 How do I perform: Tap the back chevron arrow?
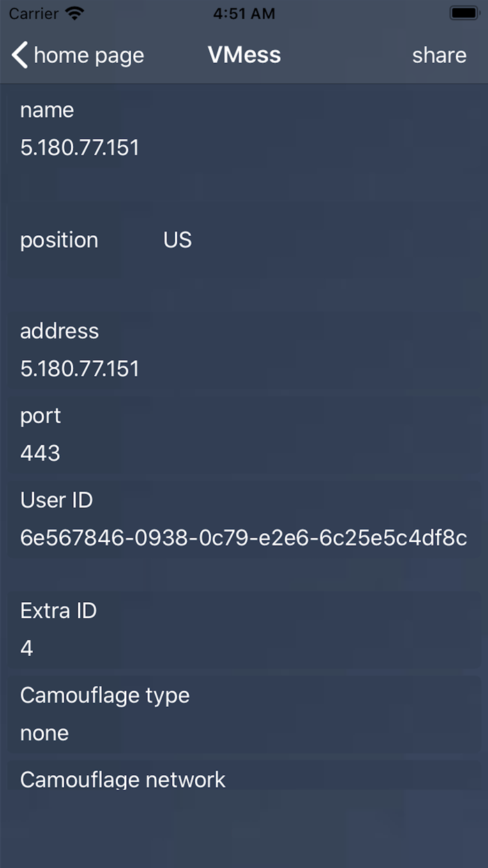[20, 55]
